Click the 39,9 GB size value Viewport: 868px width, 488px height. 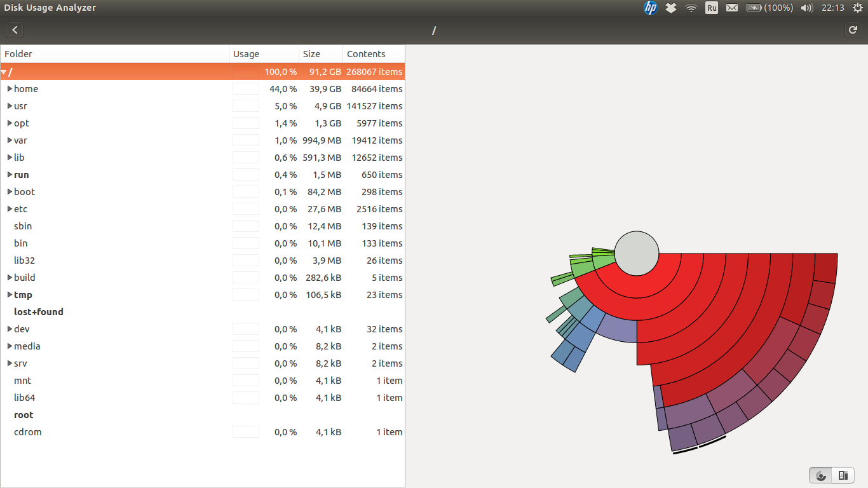point(325,89)
